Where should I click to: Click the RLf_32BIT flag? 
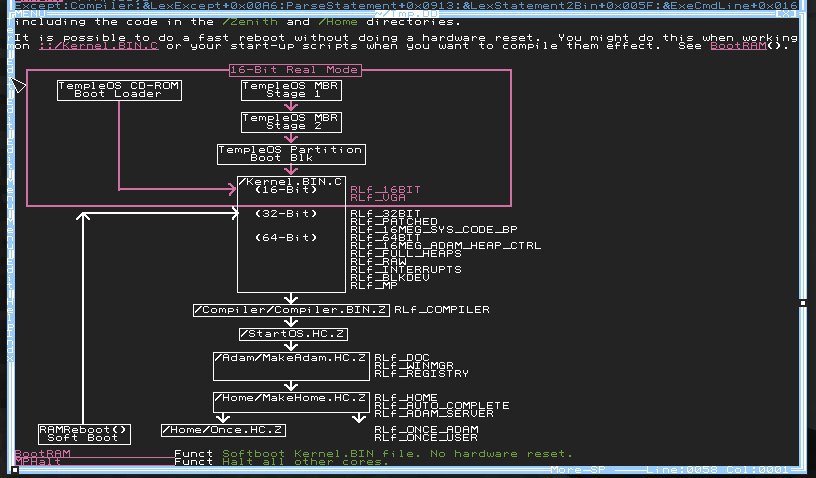pos(386,214)
